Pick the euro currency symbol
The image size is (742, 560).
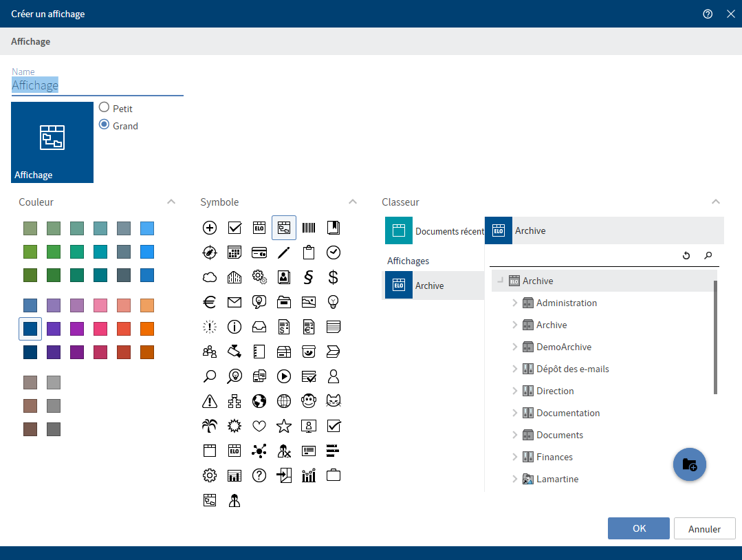tap(210, 302)
